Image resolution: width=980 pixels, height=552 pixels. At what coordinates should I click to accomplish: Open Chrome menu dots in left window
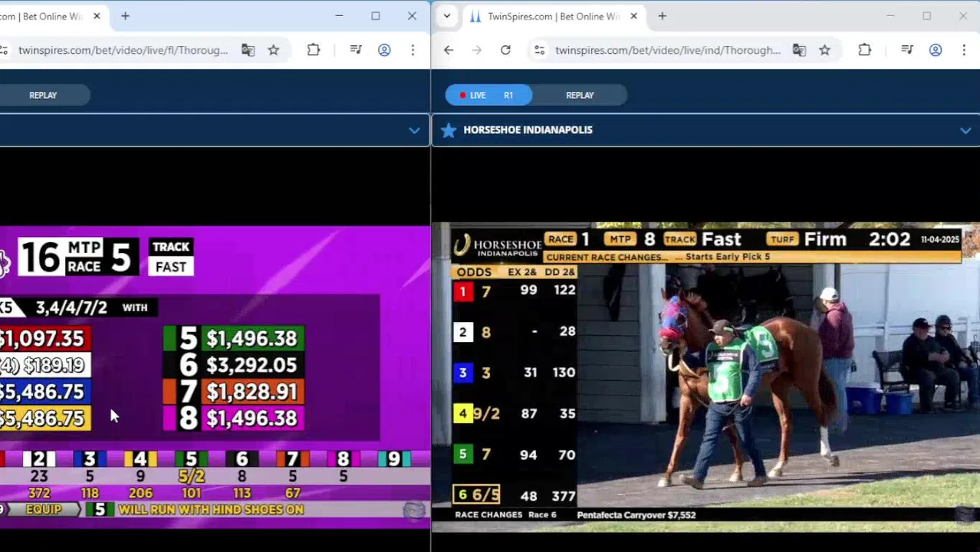coord(413,50)
